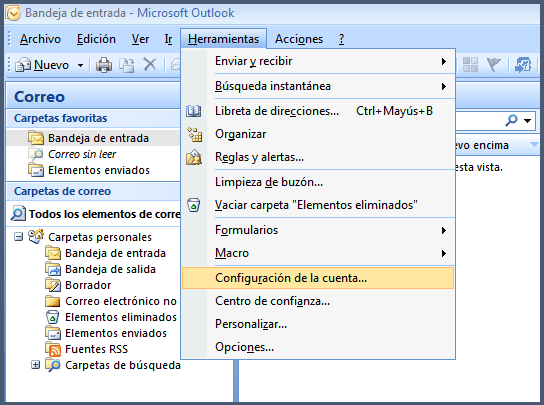Click the Borrador folder icon
Image resolution: width=544 pixels, height=405 pixels.
click(53, 285)
